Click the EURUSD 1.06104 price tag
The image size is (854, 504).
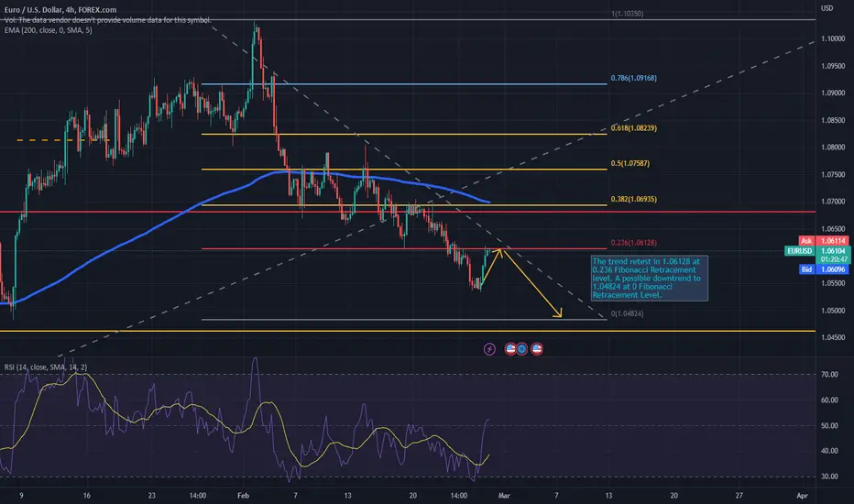click(816, 251)
